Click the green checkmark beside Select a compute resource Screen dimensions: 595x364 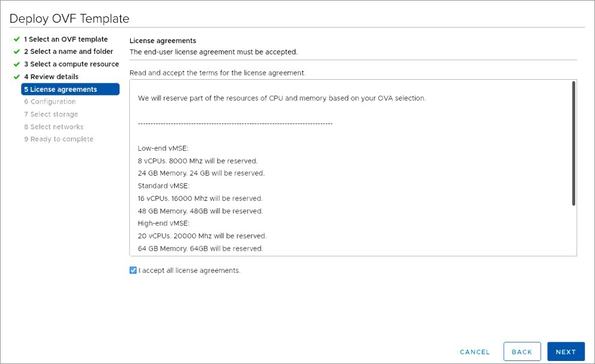[x=17, y=64]
